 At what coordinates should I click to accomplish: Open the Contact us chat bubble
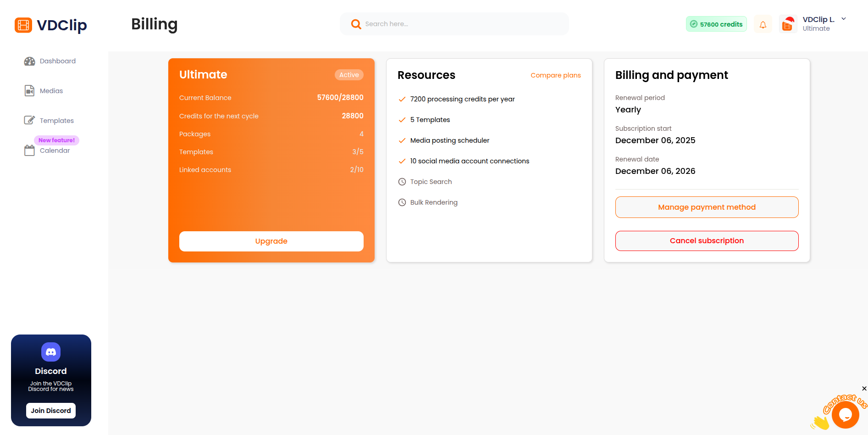click(845, 414)
